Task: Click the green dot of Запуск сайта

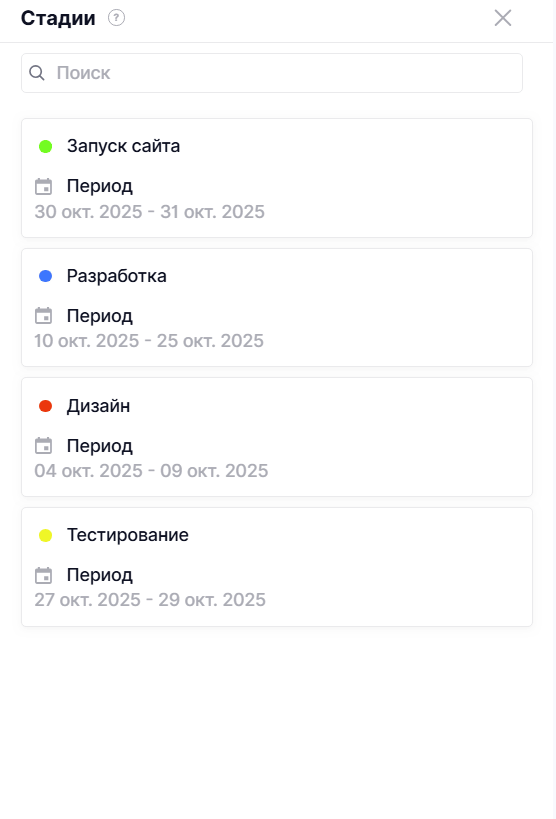Action: 45,147
